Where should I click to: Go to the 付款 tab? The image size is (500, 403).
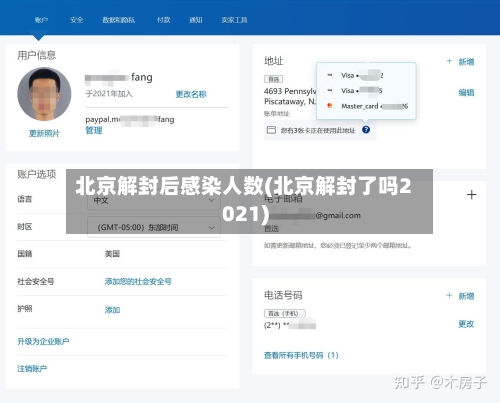coord(164,20)
